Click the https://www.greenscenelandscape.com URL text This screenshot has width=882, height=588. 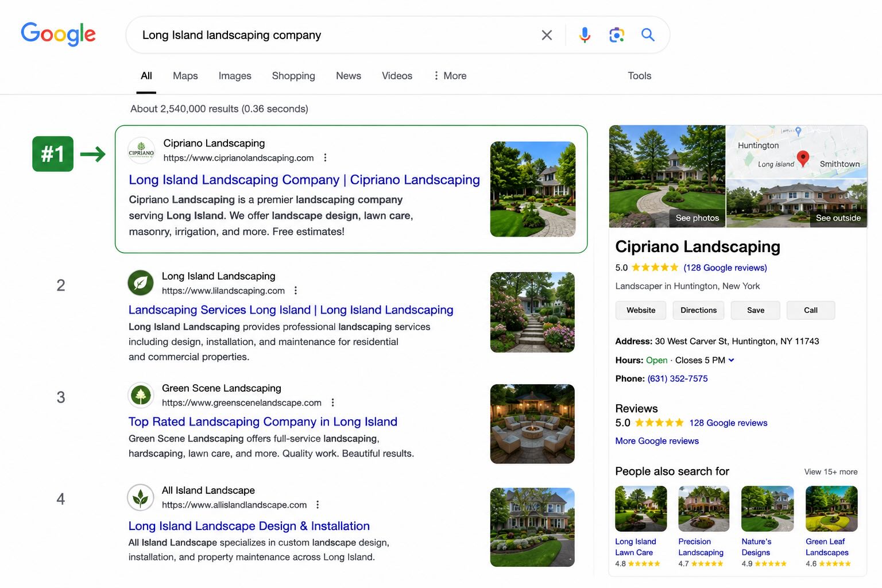242,403
